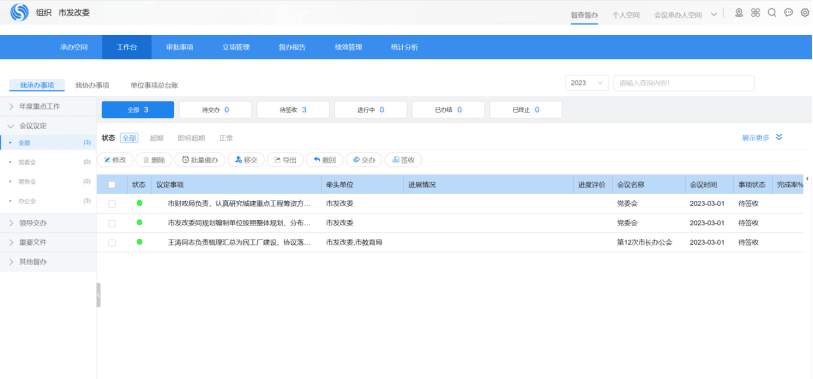Click the blue 全部 3 count button
Screen dimensions: 813x379
tap(138, 110)
